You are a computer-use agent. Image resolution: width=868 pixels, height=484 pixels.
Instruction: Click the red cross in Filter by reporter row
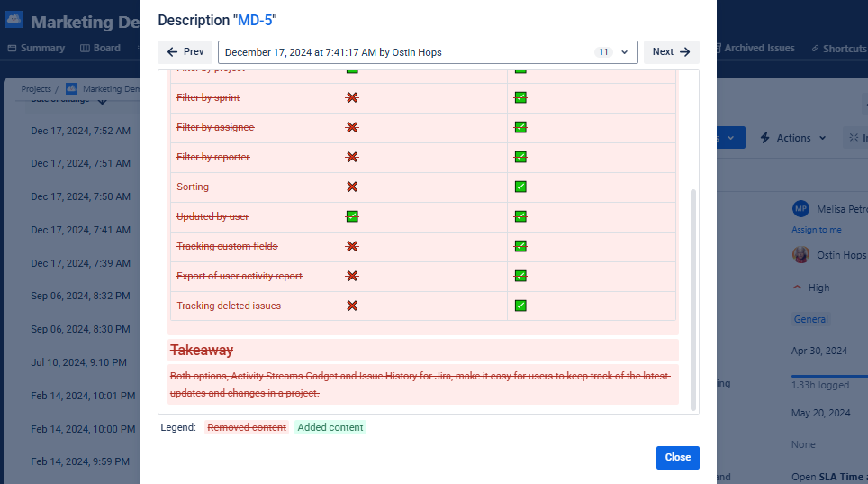click(x=352, y=157)
